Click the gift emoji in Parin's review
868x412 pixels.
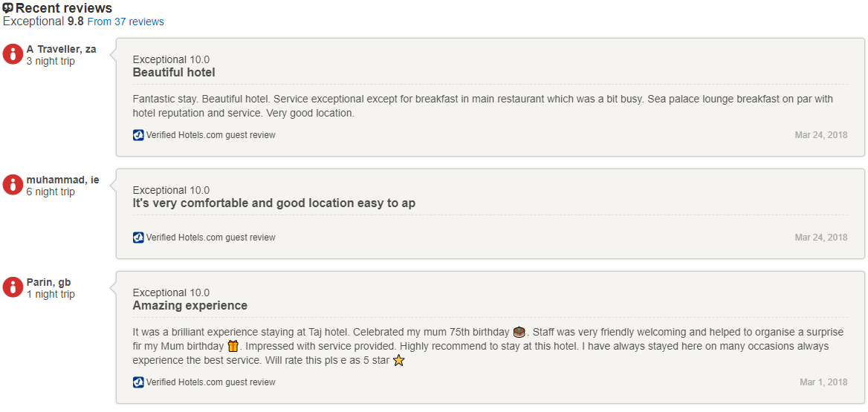(233, 346)
